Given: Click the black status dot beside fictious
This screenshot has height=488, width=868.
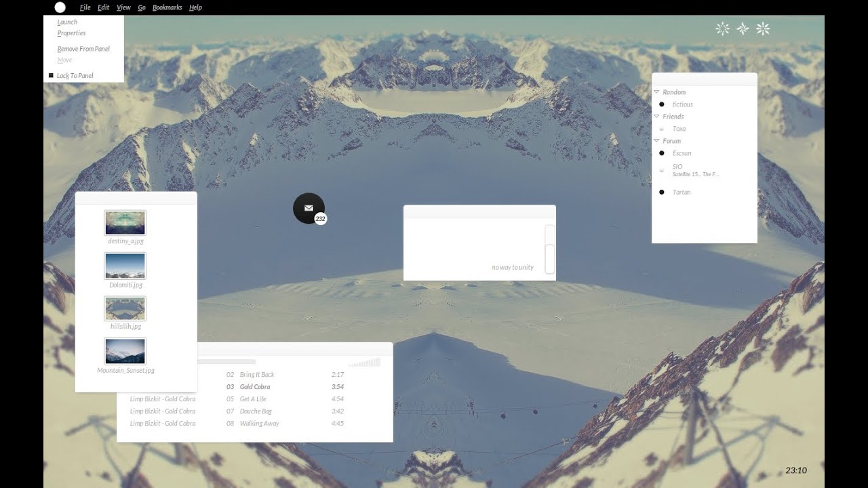Looking at the screenshot, I should [x=662, y=104].
